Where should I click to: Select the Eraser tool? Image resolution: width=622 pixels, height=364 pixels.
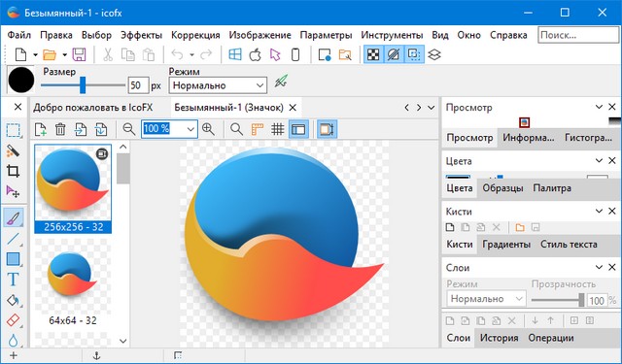coord(13,320)
